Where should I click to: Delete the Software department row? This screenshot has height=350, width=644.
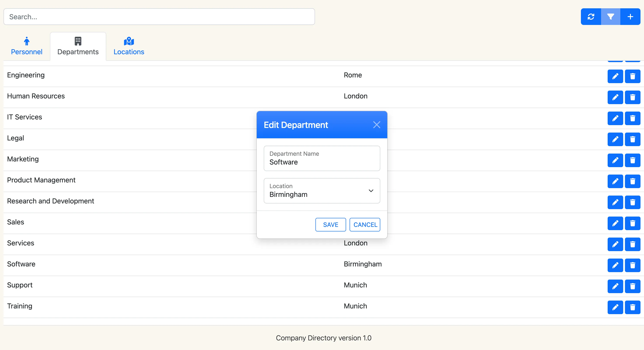pos(633,265)
